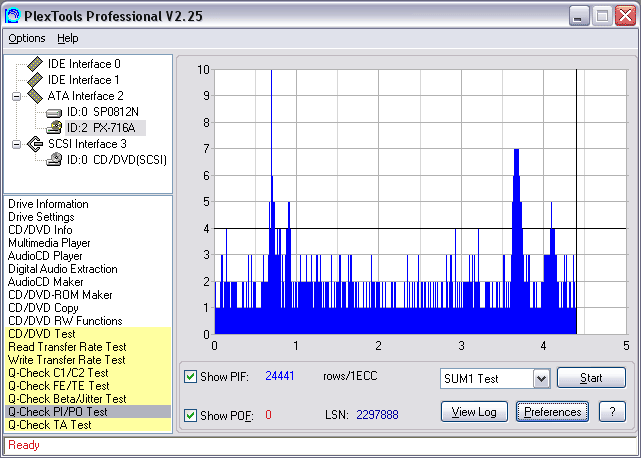The height and width of the screenshot is (458, 641).
Task: Open Preferences button
Action: click(x=552, y=412)
